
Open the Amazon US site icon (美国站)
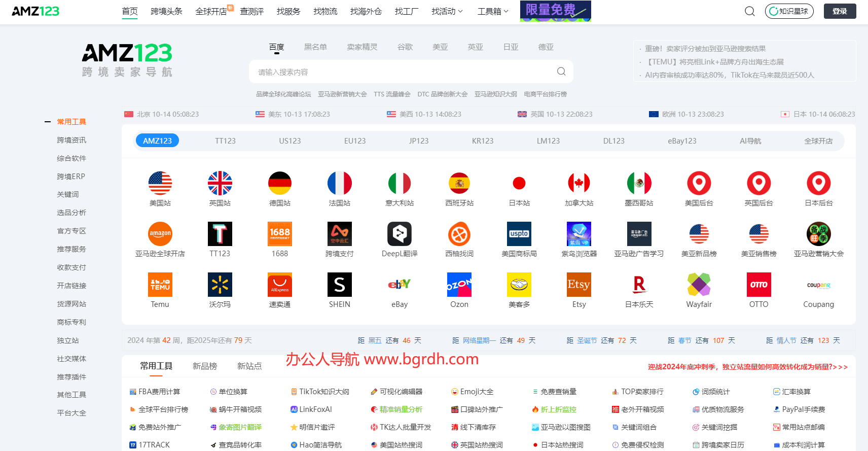160,184
